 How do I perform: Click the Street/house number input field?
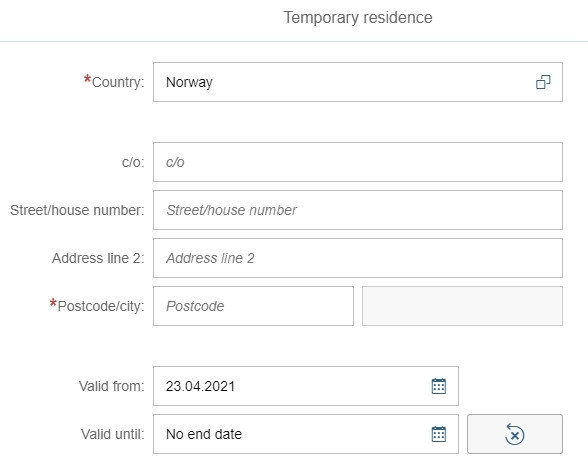(x=358, y=210)
